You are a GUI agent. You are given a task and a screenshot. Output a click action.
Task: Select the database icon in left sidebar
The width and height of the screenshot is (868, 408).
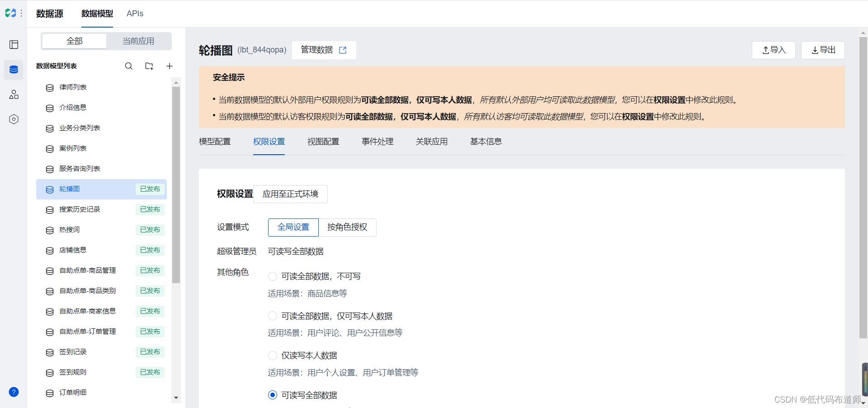click(x=14, y=70)
